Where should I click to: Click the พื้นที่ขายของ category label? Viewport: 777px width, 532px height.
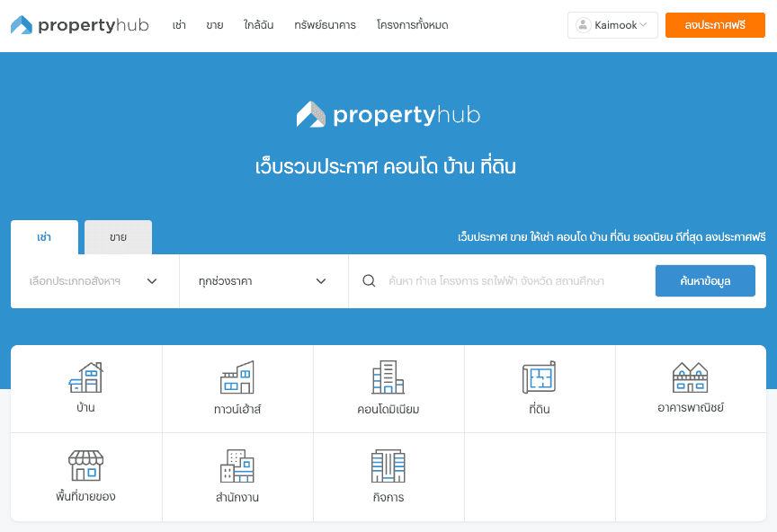85,496
